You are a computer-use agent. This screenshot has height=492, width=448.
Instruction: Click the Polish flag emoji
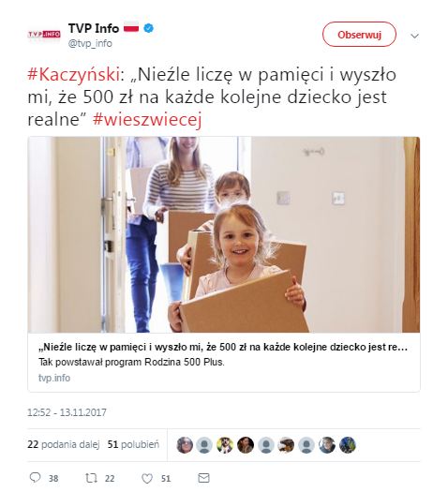tap(131, 28)
